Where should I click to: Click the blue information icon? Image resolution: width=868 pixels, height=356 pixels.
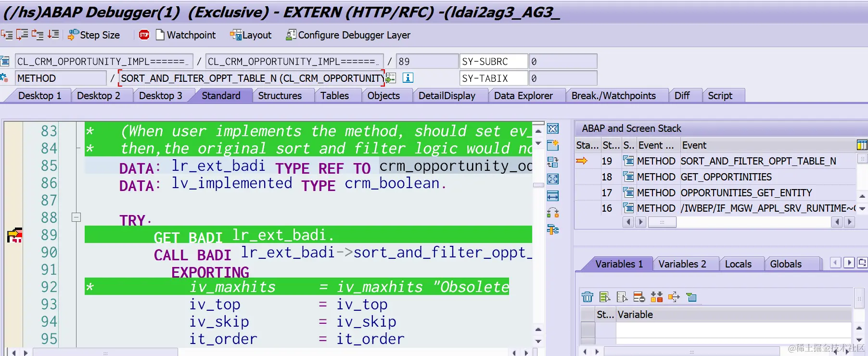408,77
